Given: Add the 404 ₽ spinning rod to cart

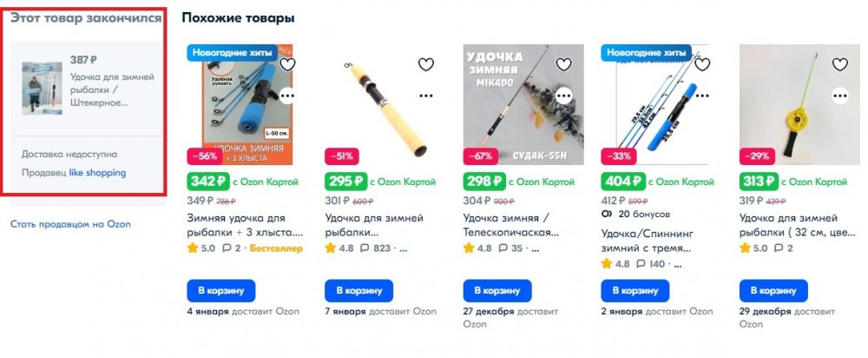Looking at the screenshot, I should click(x=635, y=291).
